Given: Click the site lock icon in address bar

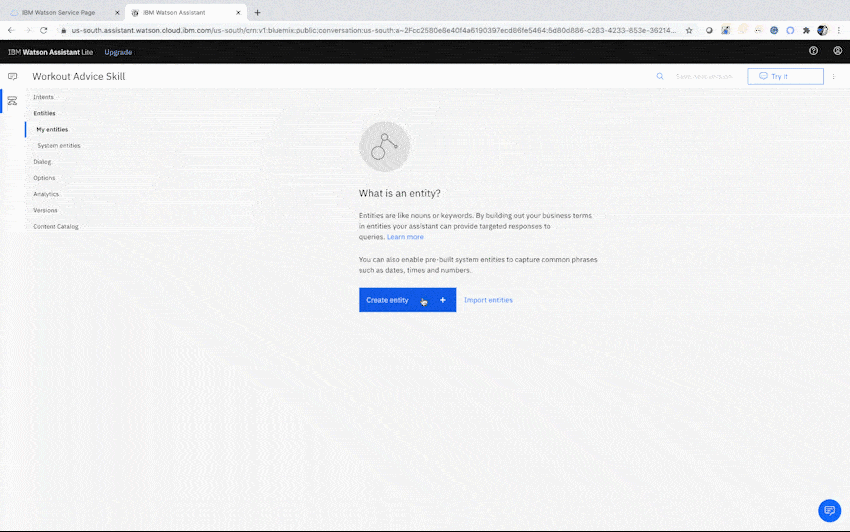Looking at the screenshot, I should pos(63,30).
